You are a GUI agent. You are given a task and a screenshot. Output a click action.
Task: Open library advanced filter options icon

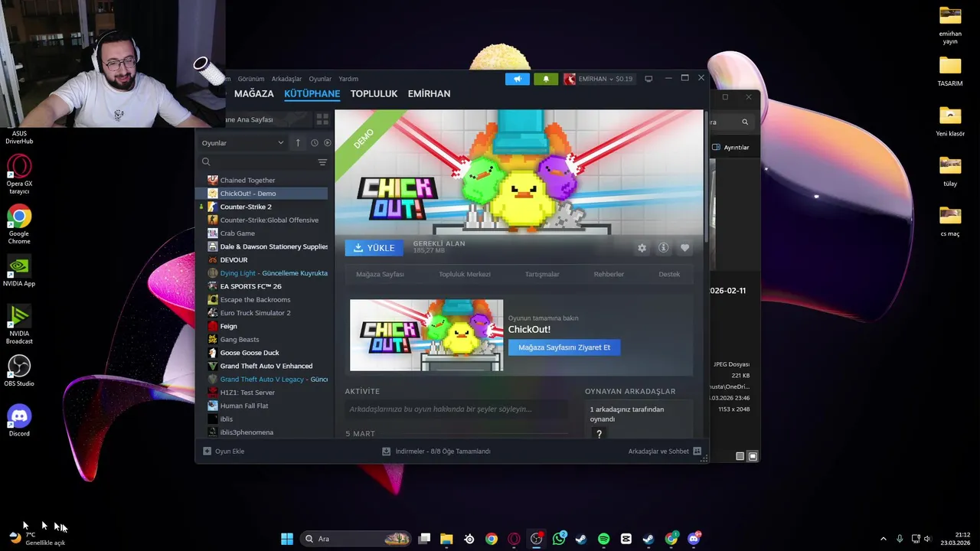[x=322, y=162]
